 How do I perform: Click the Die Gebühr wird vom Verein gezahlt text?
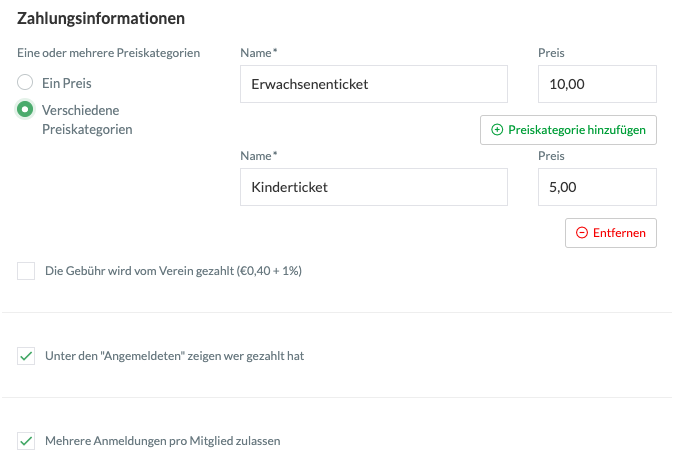click(x=174, y=271)
